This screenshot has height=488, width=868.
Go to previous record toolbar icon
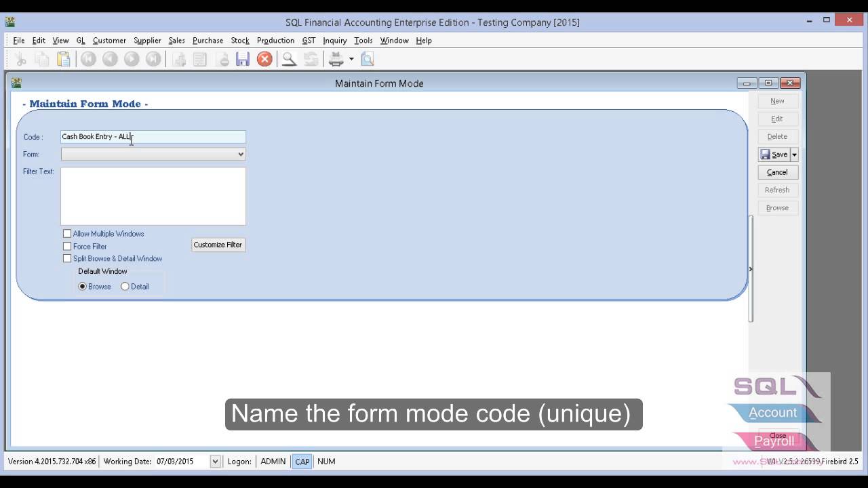click(x=110, y=59)
